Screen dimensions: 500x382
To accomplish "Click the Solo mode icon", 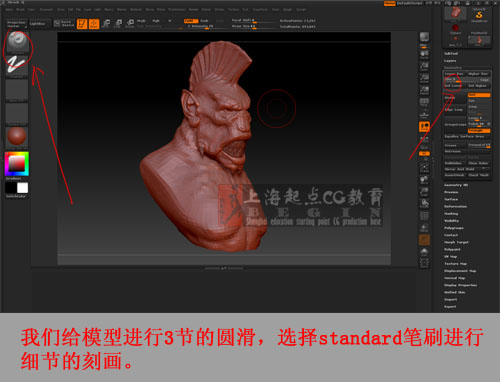I will tap(424, 252).
